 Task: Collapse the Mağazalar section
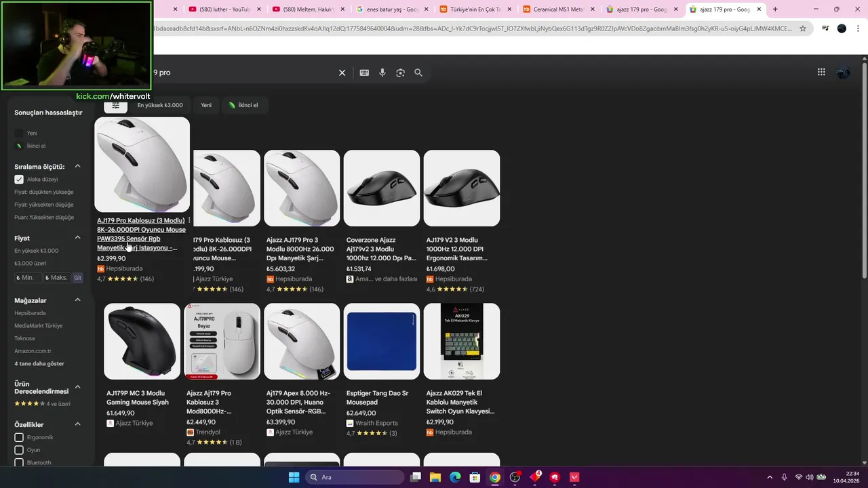coord(77,300)
